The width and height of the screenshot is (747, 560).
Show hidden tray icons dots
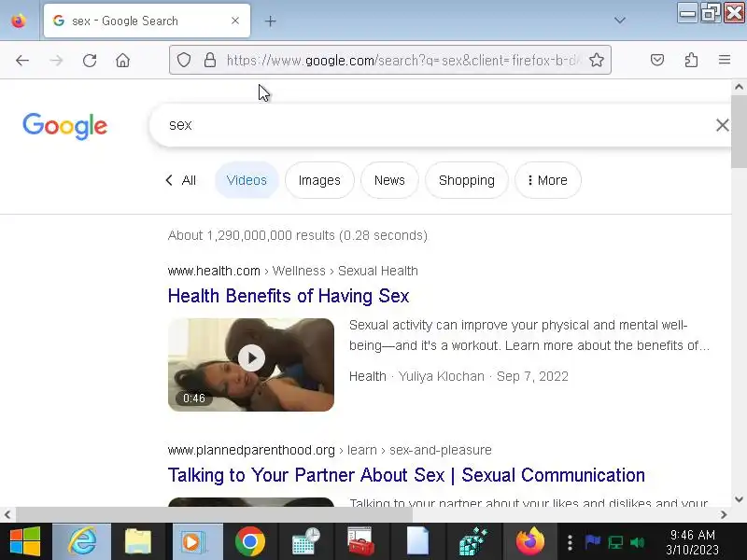pos(570,542)
